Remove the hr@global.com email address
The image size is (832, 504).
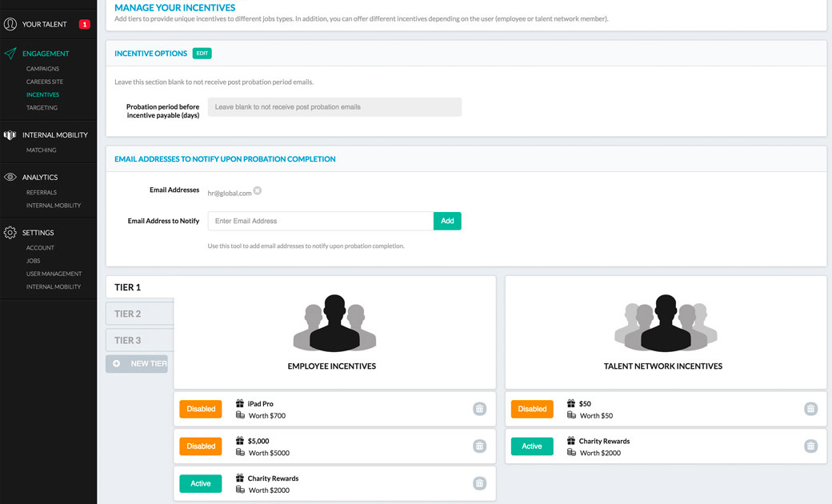(258, 190)
